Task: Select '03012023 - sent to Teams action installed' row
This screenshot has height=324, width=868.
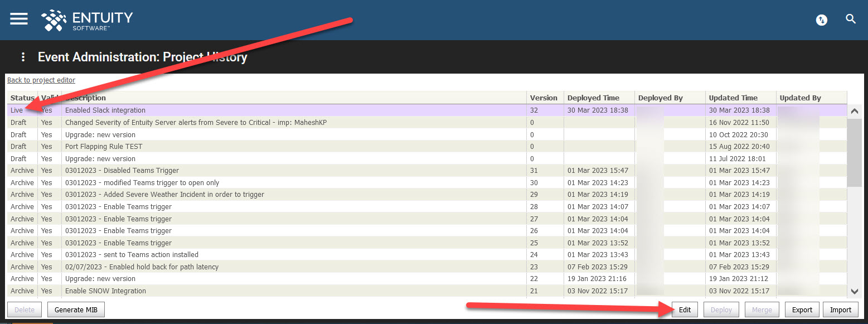Action: (427, 255)
